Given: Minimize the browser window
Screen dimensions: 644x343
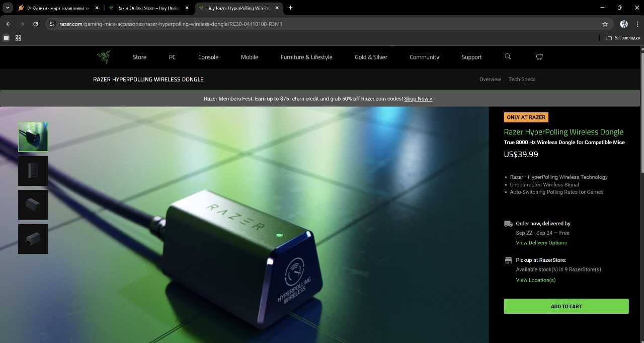Looking at the screenshot, I should tap(602, 8).
